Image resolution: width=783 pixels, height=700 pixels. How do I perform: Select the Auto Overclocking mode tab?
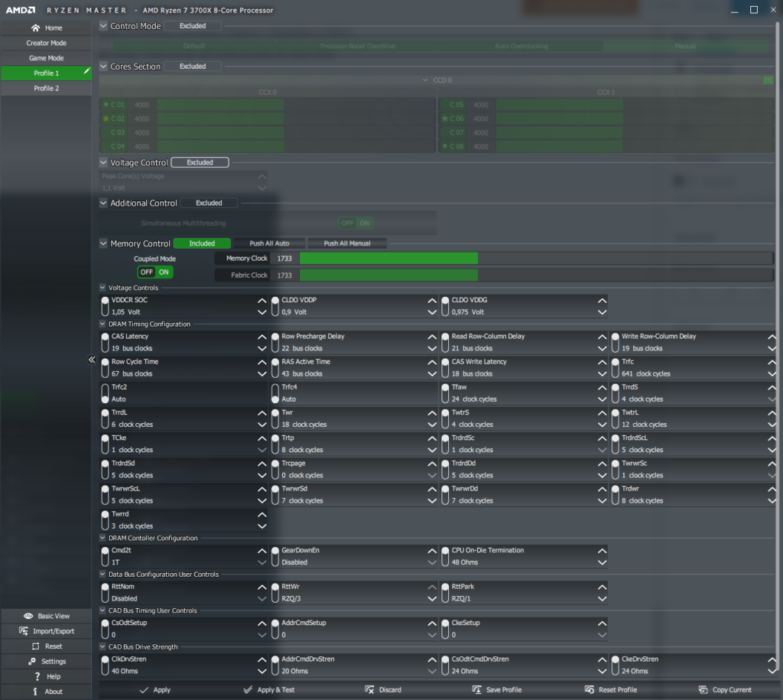pyautogui.click(x=521, y=46)
